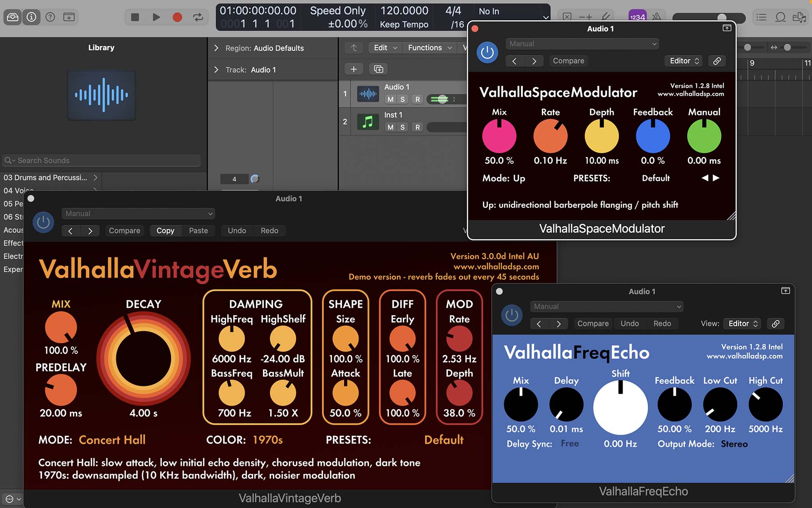
Task: Open the LCD display mode chevron
Action: click(546, 18)
